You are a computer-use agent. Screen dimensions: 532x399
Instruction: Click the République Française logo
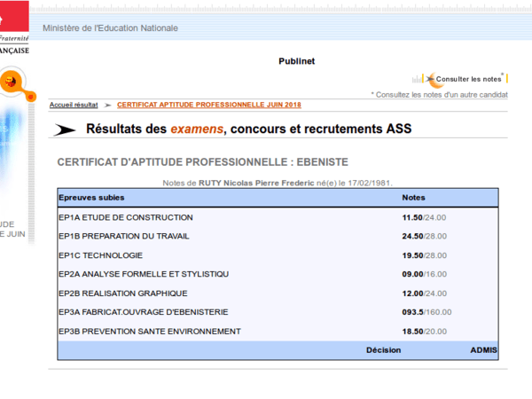14,35
